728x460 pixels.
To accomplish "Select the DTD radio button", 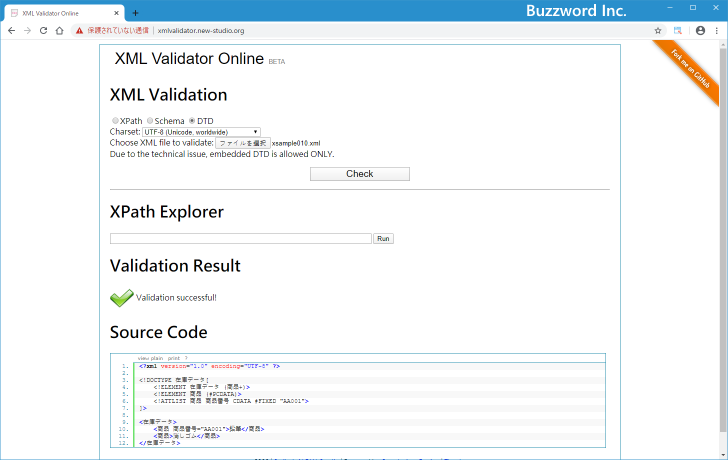I will 192,121.
